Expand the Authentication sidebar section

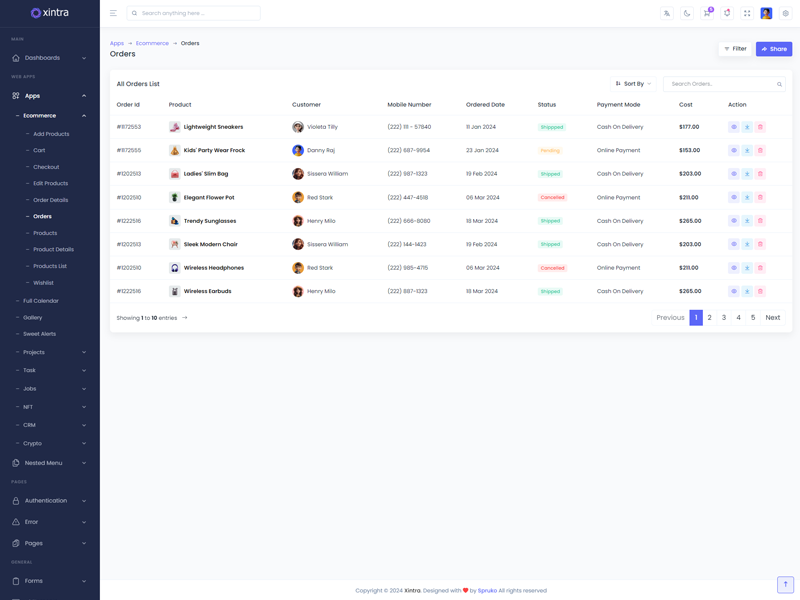coord(50,501)
